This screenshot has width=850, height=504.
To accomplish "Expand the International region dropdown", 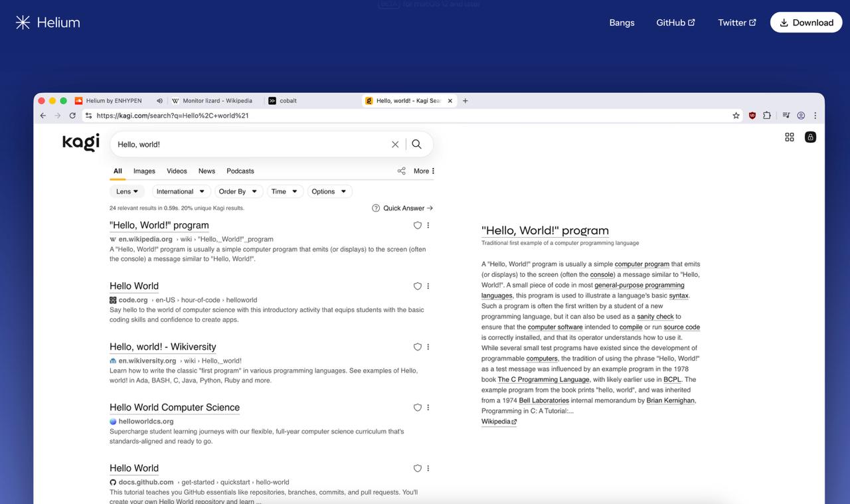I will click(x=181, y=191).
